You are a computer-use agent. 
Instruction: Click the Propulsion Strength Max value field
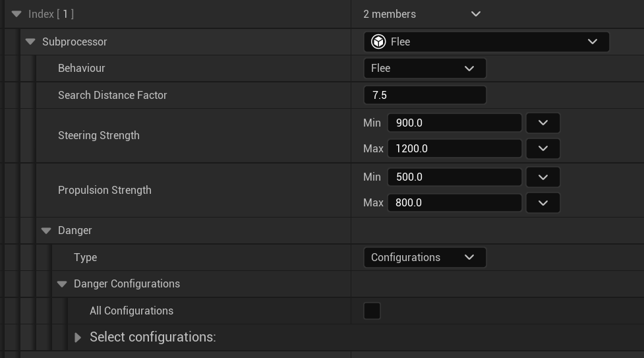(x=455, y=202)
